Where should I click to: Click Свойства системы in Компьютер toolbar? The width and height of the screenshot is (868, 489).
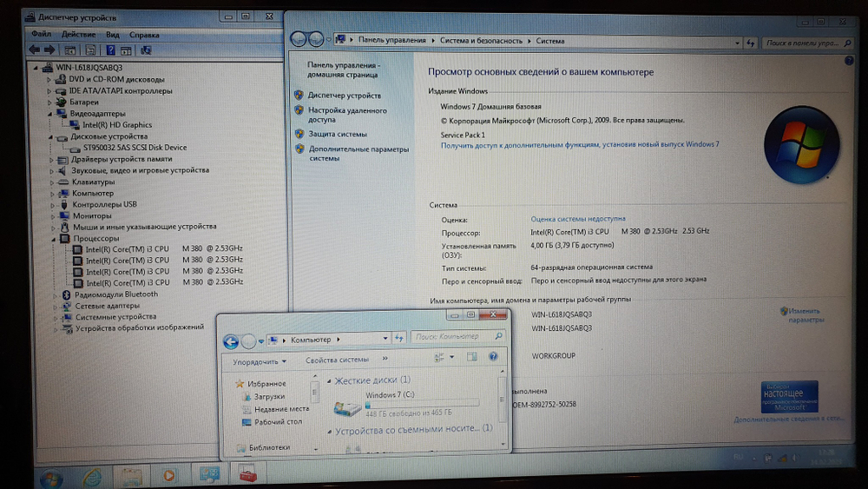[x=337, y=360]
